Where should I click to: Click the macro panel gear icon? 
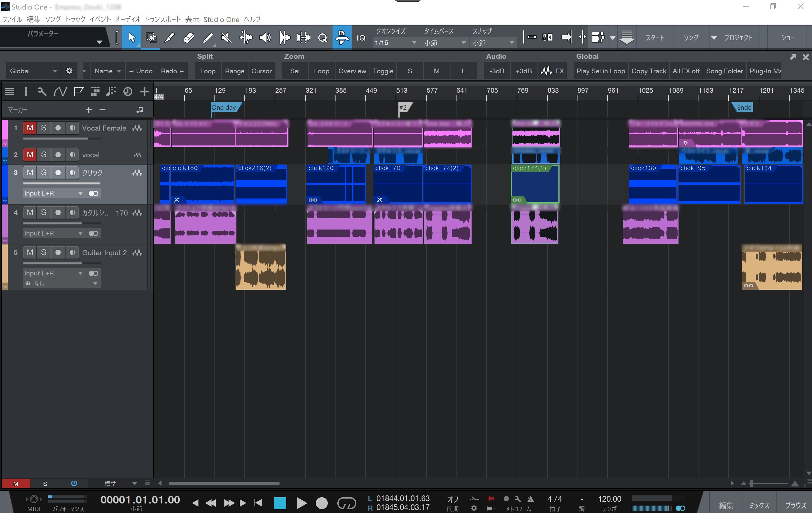[69, 71]
